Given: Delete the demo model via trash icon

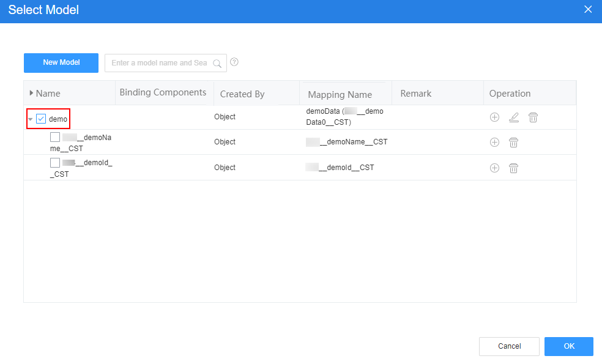Looking at the screenshot, I should click(x=533, y=117).
